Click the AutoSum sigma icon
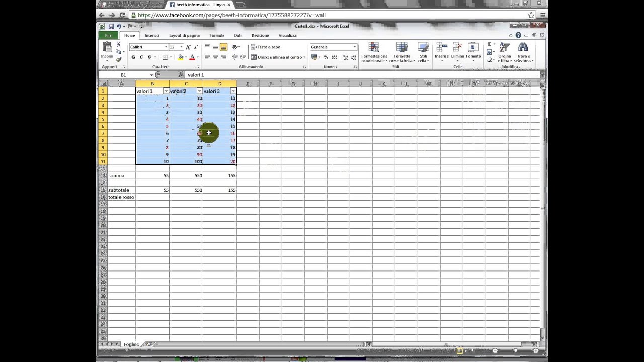The image size is (644, 362). coord(489,44)
